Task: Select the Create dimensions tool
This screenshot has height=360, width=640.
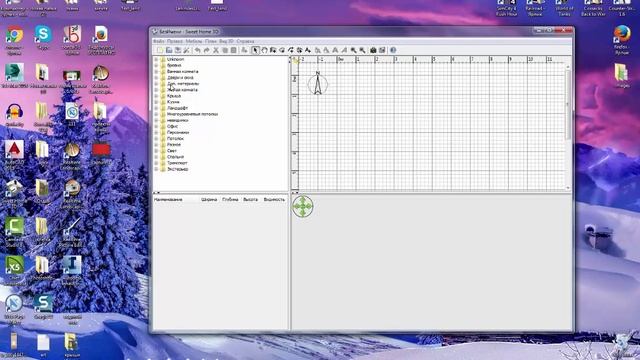Action: coord(299,50)
